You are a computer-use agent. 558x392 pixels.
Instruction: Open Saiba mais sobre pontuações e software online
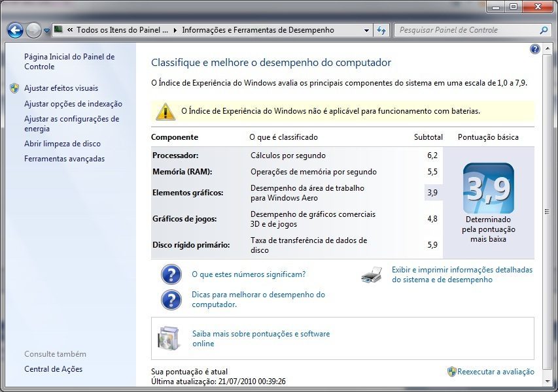[x=261, y=338]
